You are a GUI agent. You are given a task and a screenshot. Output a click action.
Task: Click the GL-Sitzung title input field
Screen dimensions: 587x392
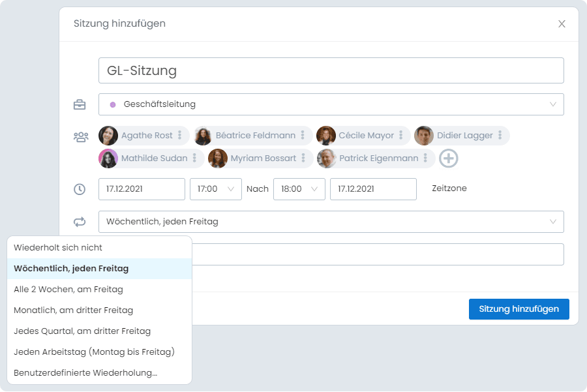pyautogui.click(x=331, y=70)
